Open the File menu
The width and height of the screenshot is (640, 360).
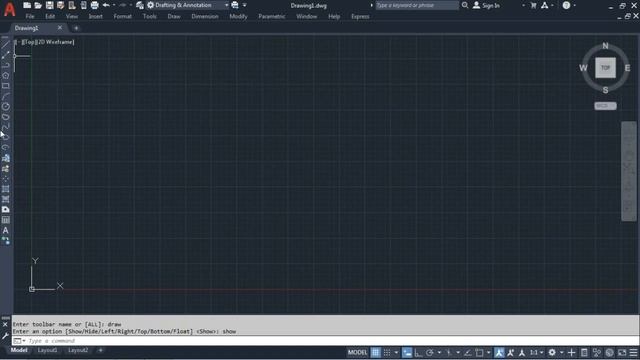pyautogui.click(x=30, y=17)
